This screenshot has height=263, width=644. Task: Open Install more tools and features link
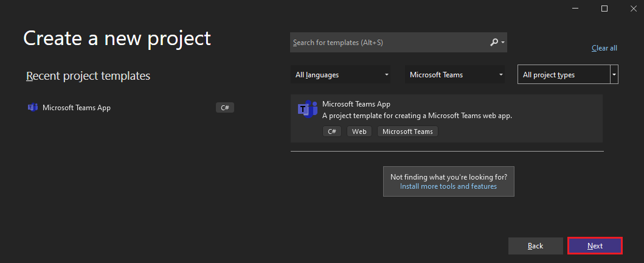(449, 186)
